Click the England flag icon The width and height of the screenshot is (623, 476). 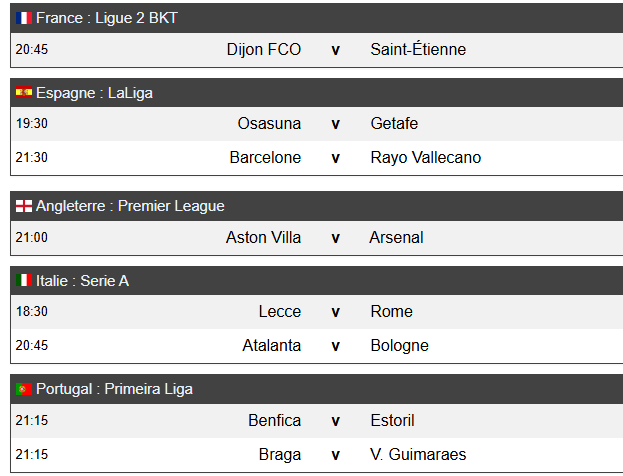24,206
